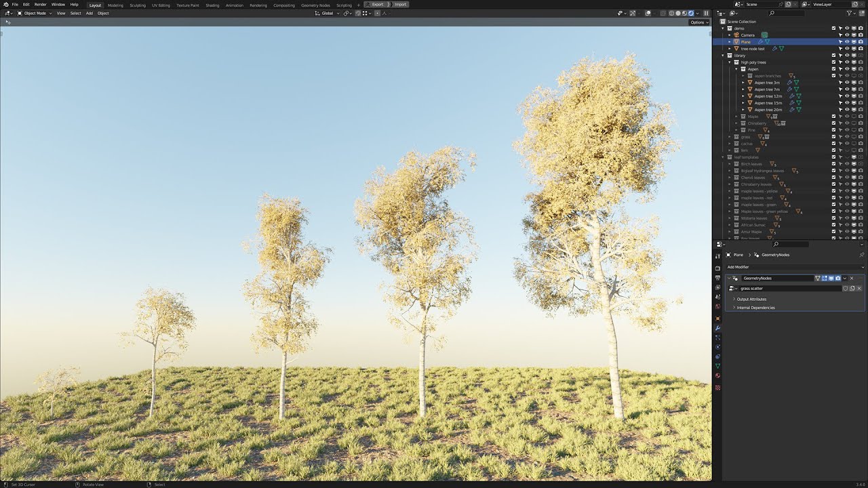The image size is (868, 488).
Task: Open the Tool properties tab icon
Action: pyautogui.click(x=717, y=256)
